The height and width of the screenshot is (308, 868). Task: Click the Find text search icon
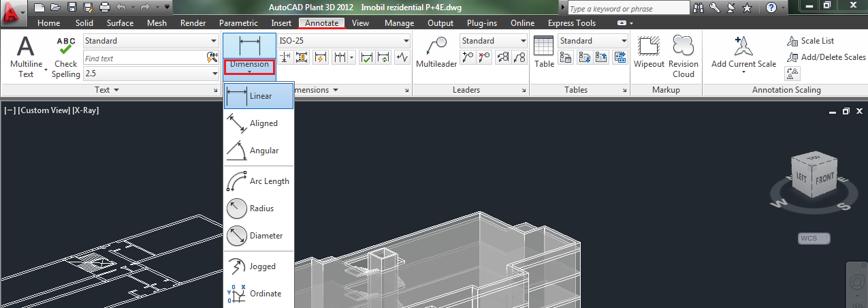point(213,58)
